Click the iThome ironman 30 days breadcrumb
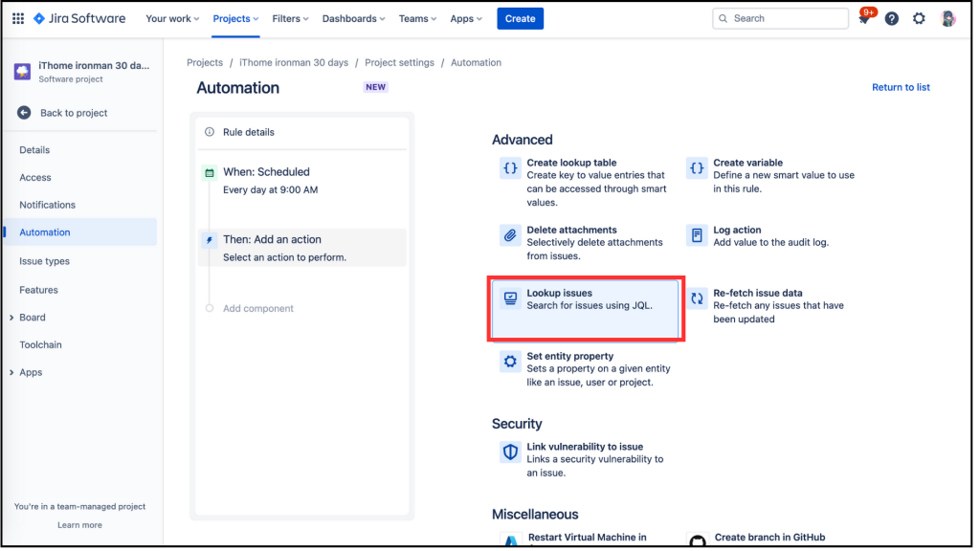Image resolution: width=980 pixels, height=551 pixels. 296,63
